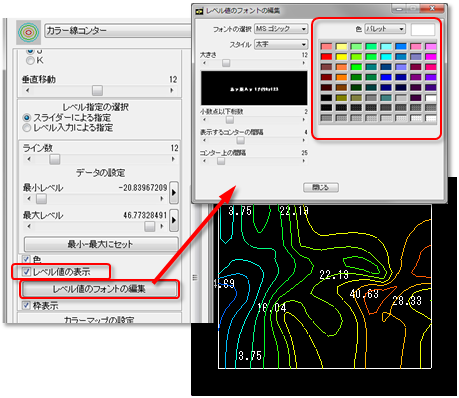Open the 色 palette dropdown

(385, 29)
